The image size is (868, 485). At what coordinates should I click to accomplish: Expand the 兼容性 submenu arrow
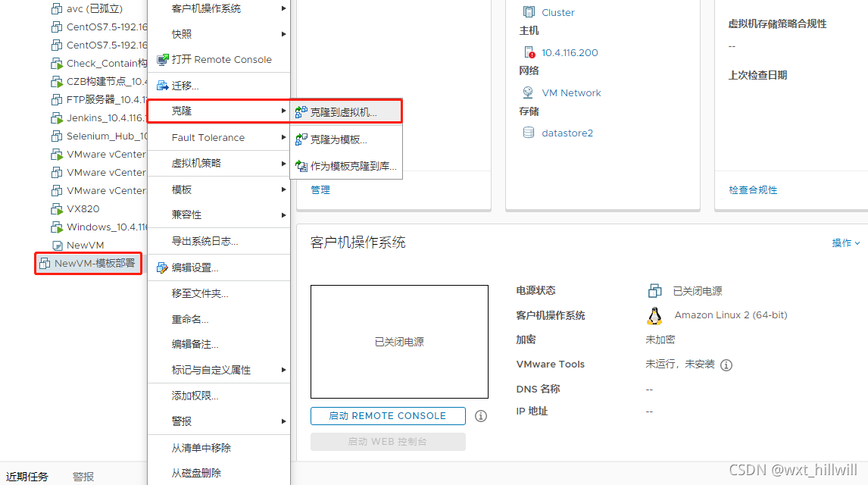pyautogui.click(x=283, y=214)
